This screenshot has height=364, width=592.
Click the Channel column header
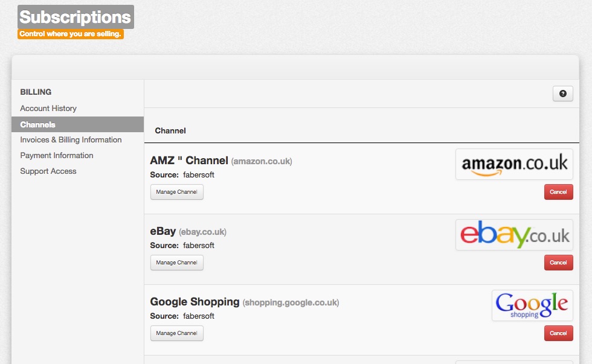click(170, 130)
